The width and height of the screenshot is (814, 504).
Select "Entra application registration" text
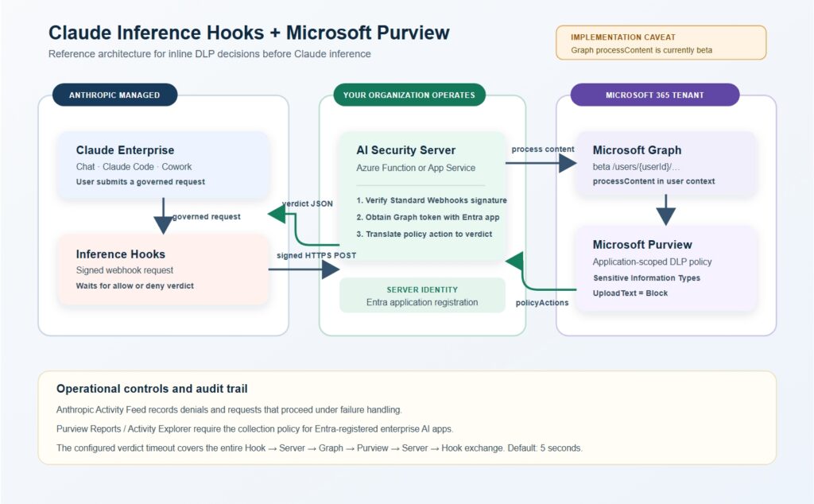(422, 302)
